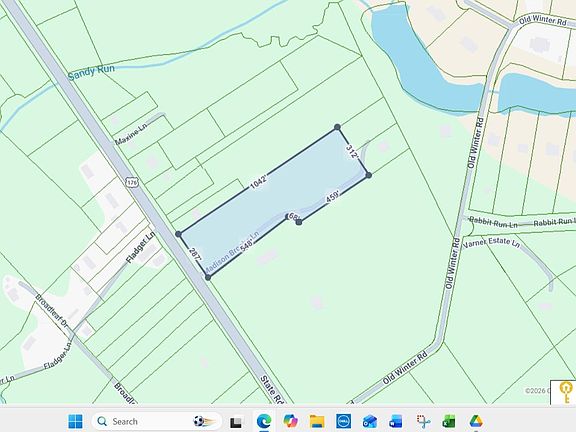Select the parcel's northern corner vertex dot

337,127
